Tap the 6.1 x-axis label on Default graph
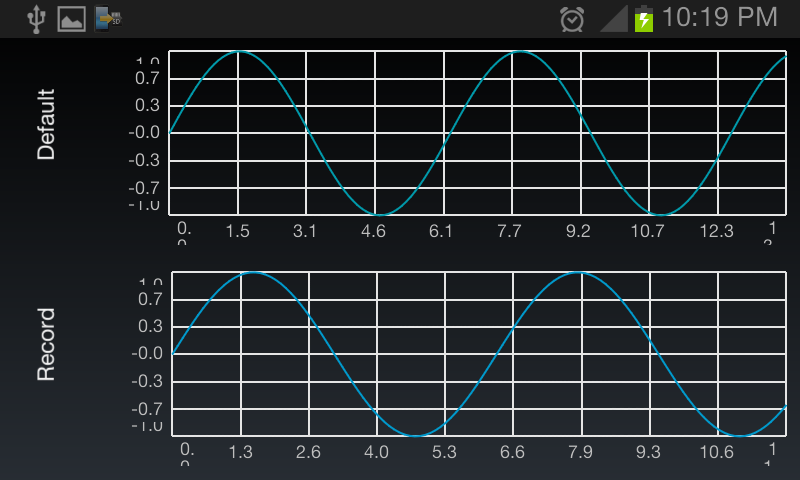 coord(441,231)
